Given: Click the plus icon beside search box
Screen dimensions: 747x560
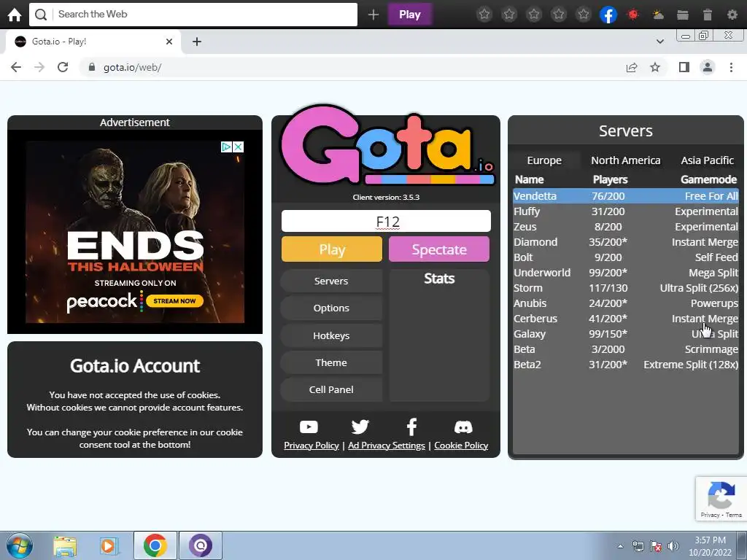Looking at the screenshot, I should coord(373,15).
